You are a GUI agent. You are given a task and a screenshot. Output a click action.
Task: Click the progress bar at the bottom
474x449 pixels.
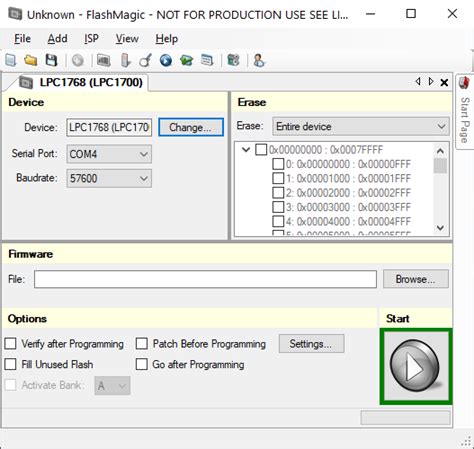[405, 417]
